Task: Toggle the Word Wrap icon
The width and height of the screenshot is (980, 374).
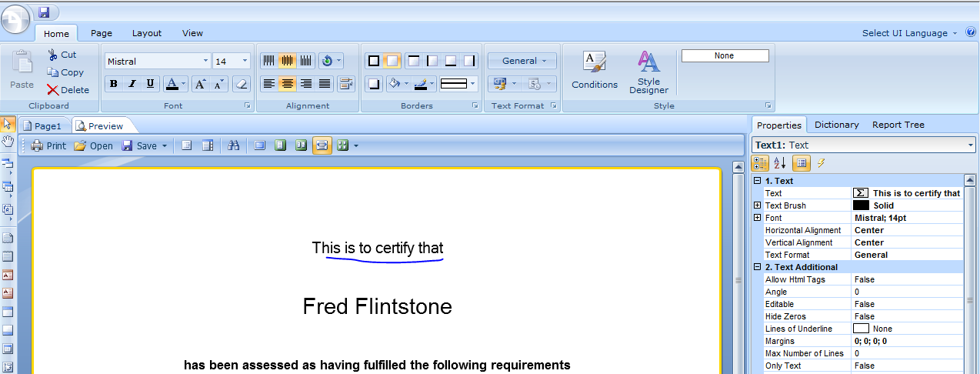Action: pos(345,84)
